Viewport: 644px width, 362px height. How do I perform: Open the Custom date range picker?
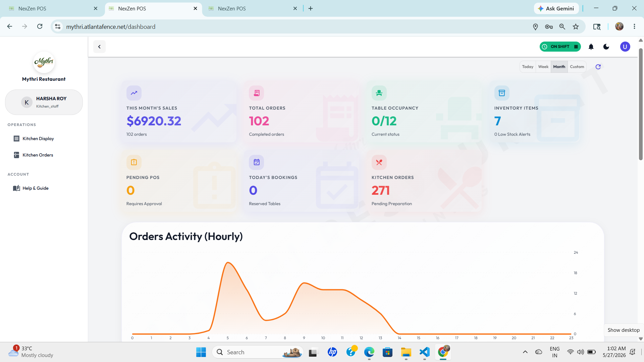coord(577,67)
